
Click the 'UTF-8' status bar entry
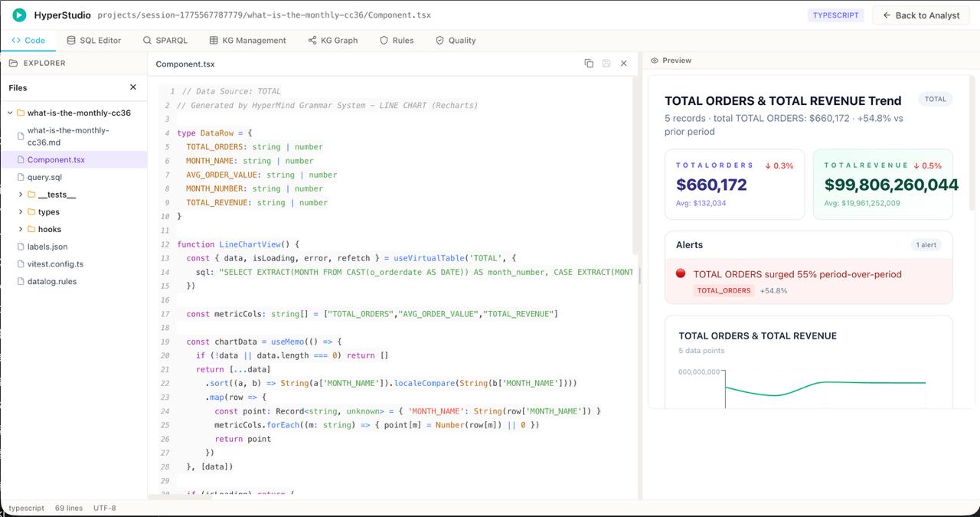(x=105, y=508)
